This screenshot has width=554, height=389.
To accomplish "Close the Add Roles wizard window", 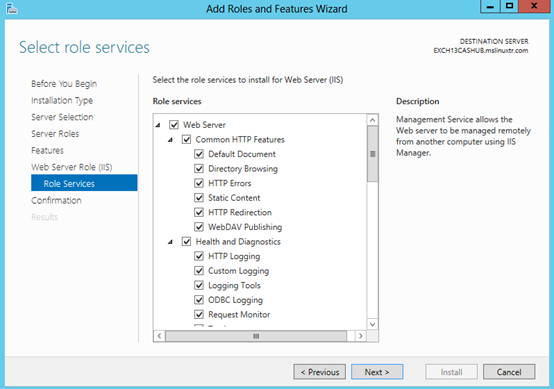I will (534, 6).
